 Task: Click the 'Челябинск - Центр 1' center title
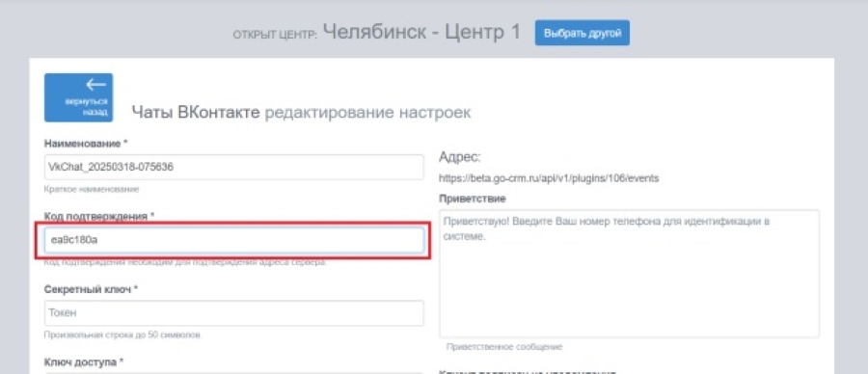click(x=421, y=32)
